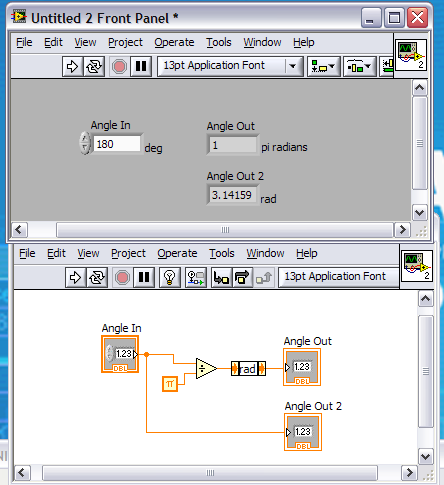Toggle Highlight Execution light bulb

170,277
